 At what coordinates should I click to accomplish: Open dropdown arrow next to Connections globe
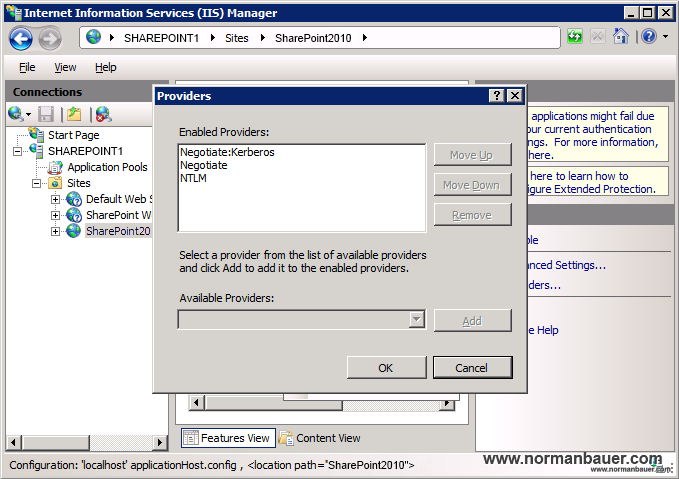pos(29,115)
